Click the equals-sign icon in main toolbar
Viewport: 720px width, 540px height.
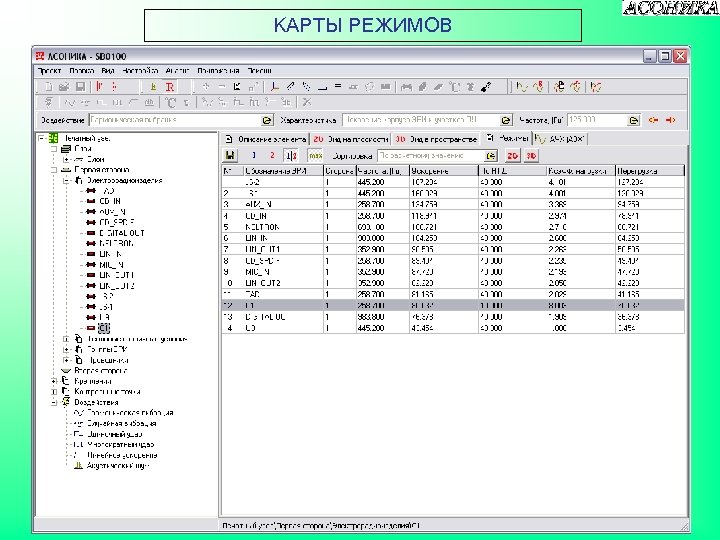338,86
